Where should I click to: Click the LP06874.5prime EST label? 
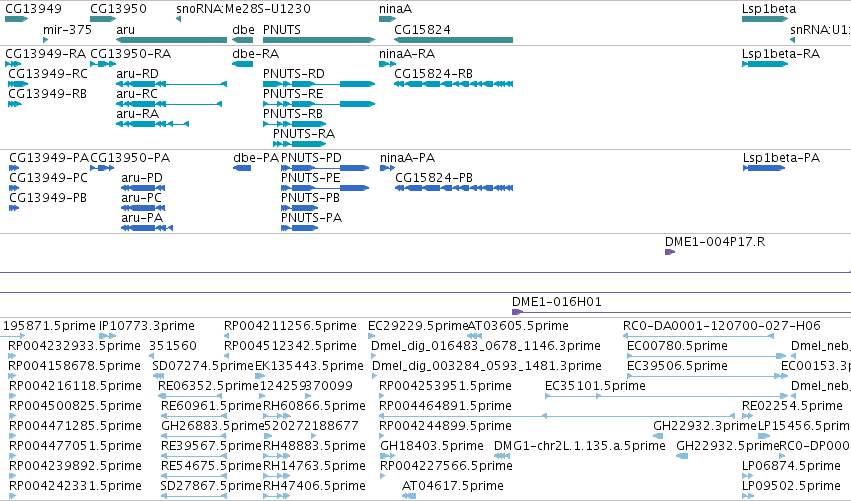pos(791,466)
